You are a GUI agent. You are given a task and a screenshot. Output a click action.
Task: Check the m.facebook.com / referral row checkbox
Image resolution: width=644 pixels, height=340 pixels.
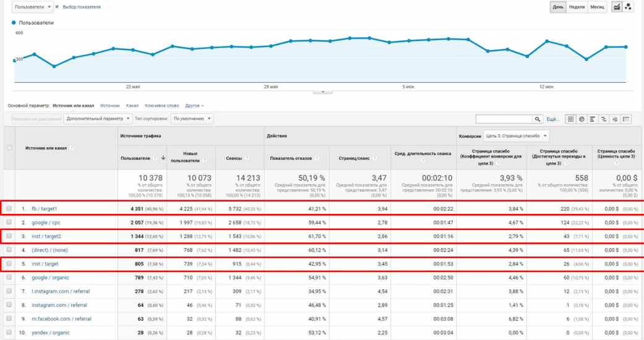pyautogui.click(x=9, y=318)
